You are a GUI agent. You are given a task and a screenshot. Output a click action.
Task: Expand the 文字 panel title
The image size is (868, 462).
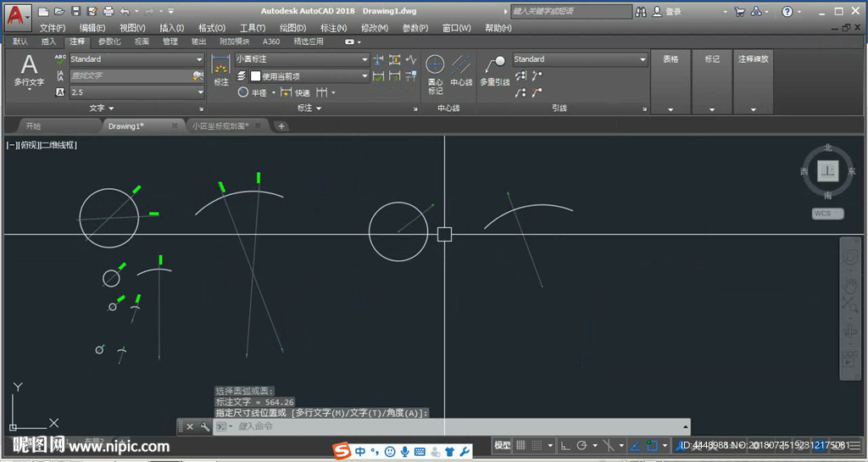(x=102, y=108)
